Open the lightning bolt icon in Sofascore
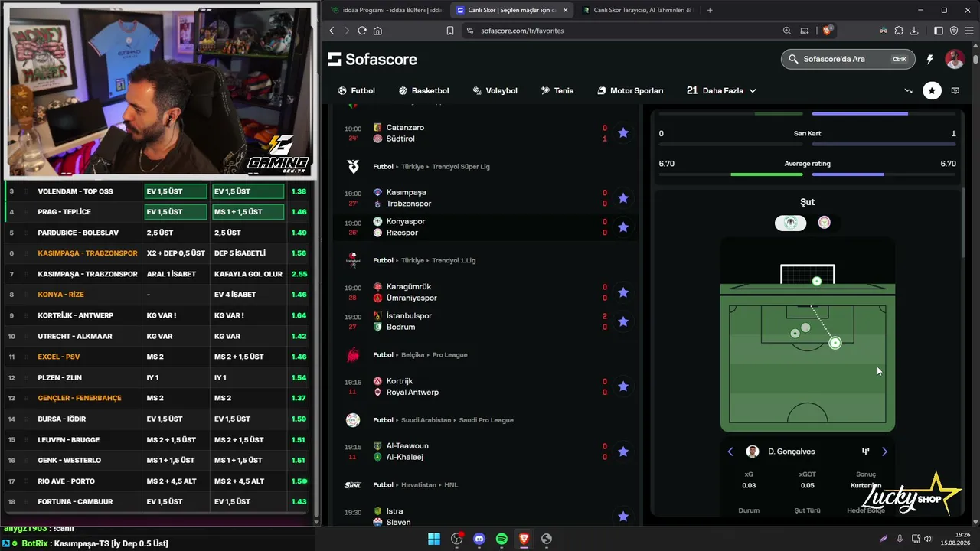The image size is (980, 551). point(929,59)
